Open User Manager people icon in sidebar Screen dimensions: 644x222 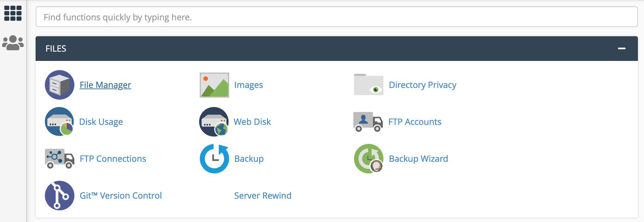(x=13, y=43)
